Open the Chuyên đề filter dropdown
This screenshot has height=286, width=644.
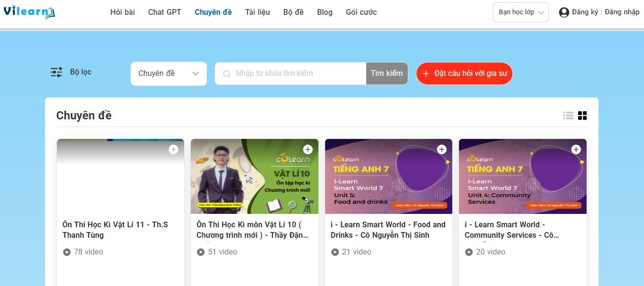(x=168, y=74)
